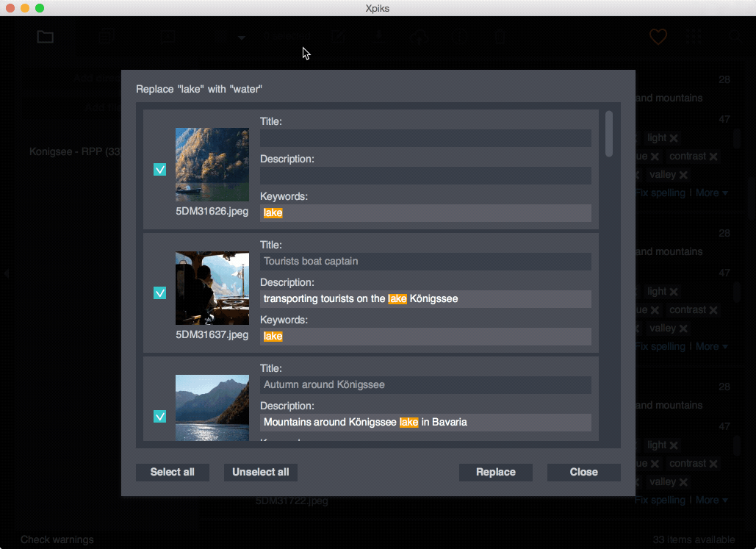Expand the topmost "More" dropdown
756x549 pixels.
pyautogui.click(x=711, y=193)
